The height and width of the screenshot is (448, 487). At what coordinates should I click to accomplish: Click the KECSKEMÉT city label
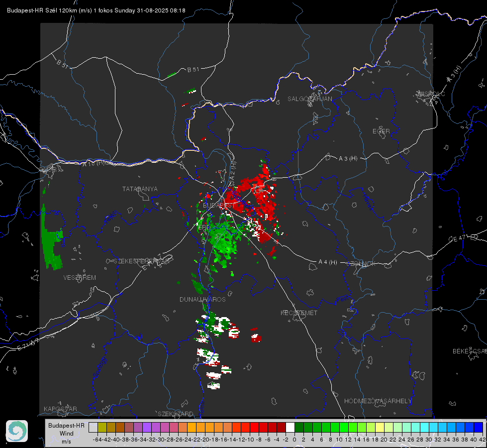coord(299,313)
